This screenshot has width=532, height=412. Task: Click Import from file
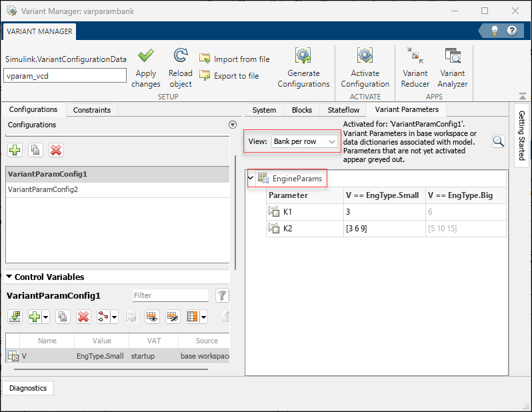[x=235, y=59]
